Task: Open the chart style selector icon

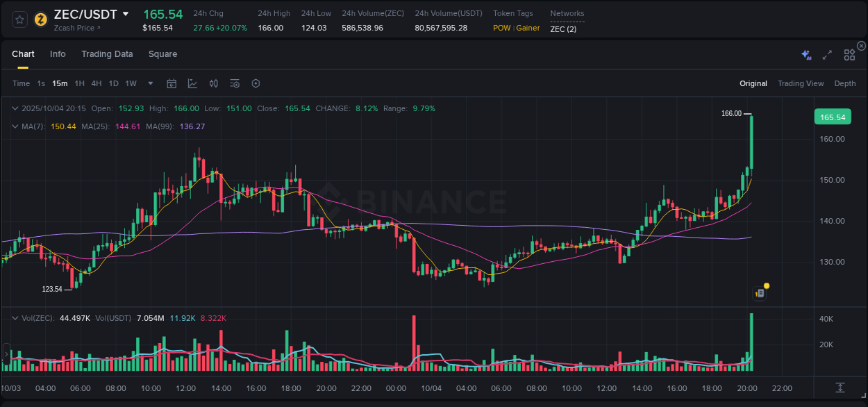Action: (x=192, y=83)
